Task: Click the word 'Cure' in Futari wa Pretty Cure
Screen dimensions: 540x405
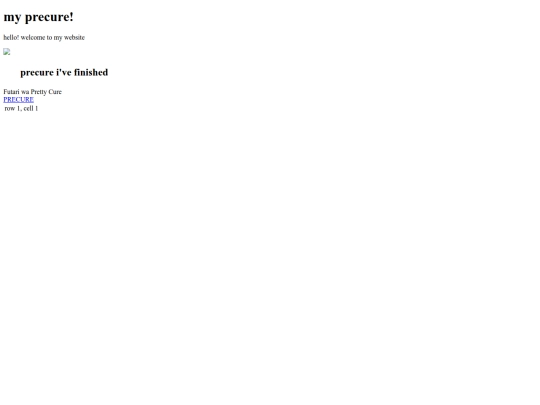Action: tap(55, 92)
